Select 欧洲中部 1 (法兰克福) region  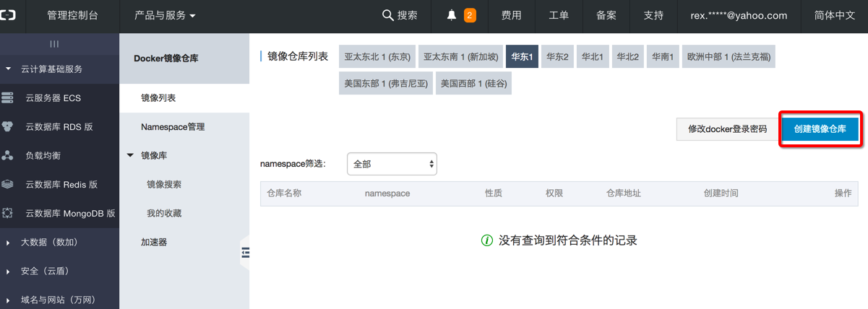pos(729,56)
